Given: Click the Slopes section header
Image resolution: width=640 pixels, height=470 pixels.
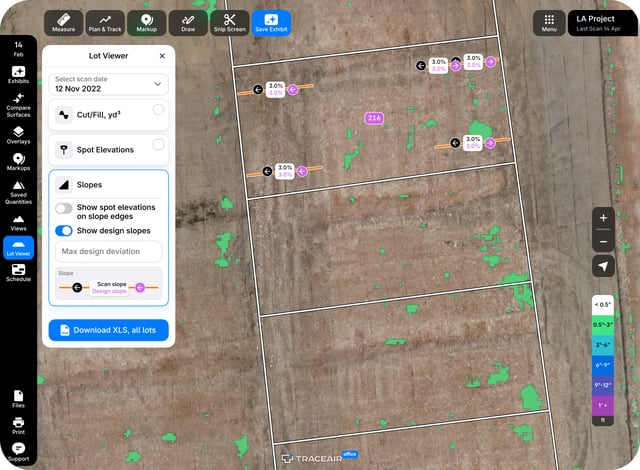Looking at the screenshot, I should (x=109, y=185).
